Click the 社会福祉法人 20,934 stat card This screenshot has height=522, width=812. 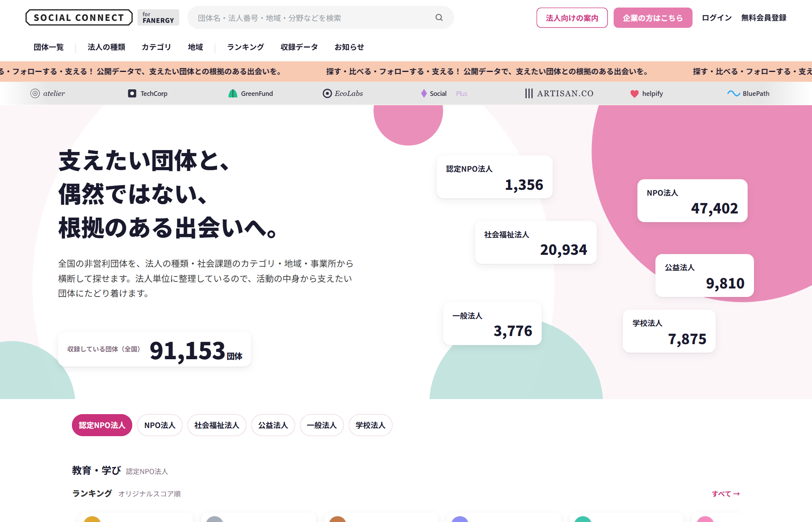536,242
